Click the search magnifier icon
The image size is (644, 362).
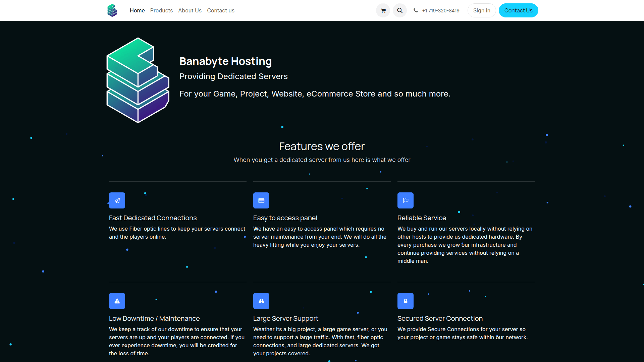(x=400, y=10)
